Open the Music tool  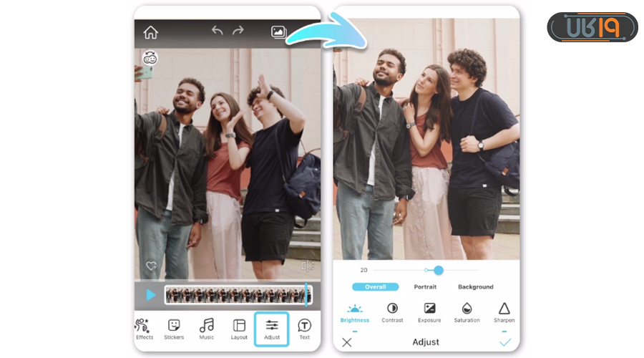click(207, 329)
